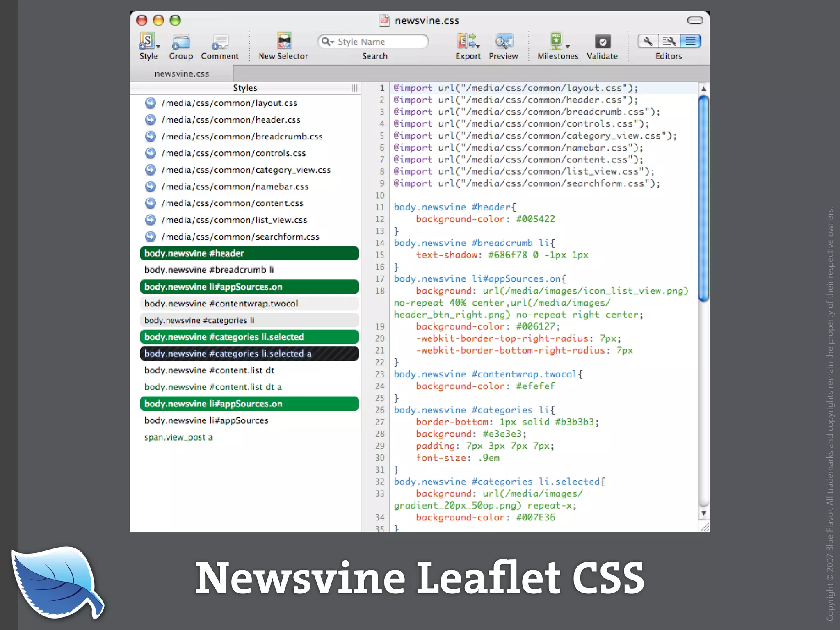Open the Style button dropdown arrow
840x630 pixels.
coord(158,47)
